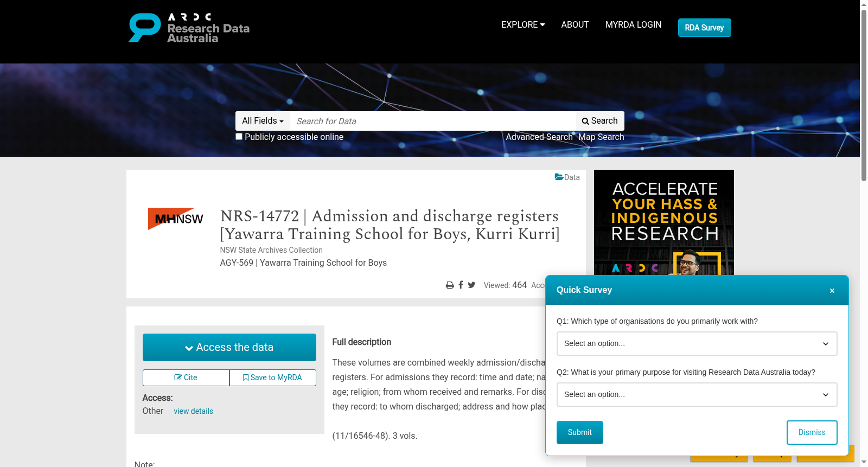Toggle Publicly accessible online checkbox
This screenshot has width=868, height=467.
[x=239, y=137]
